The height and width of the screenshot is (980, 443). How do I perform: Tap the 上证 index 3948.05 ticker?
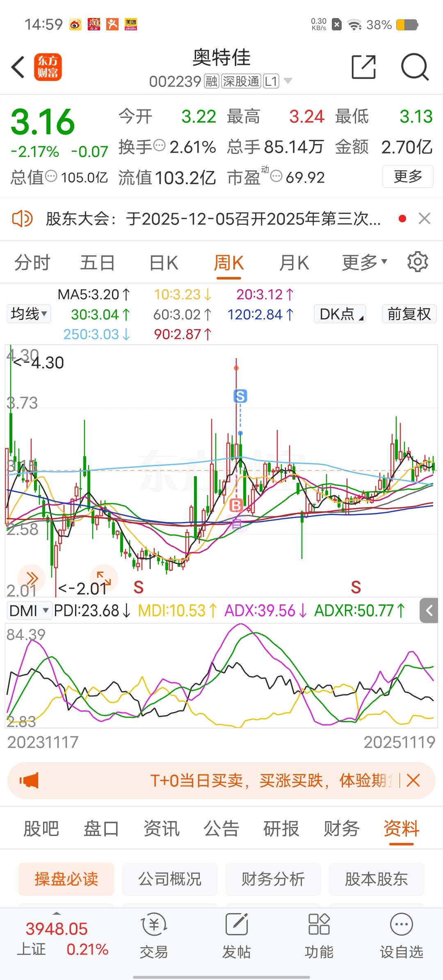62,939
